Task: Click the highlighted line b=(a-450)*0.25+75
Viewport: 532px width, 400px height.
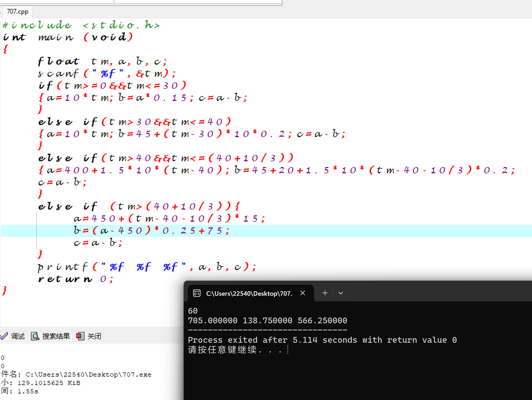Action: click(152, 231)
